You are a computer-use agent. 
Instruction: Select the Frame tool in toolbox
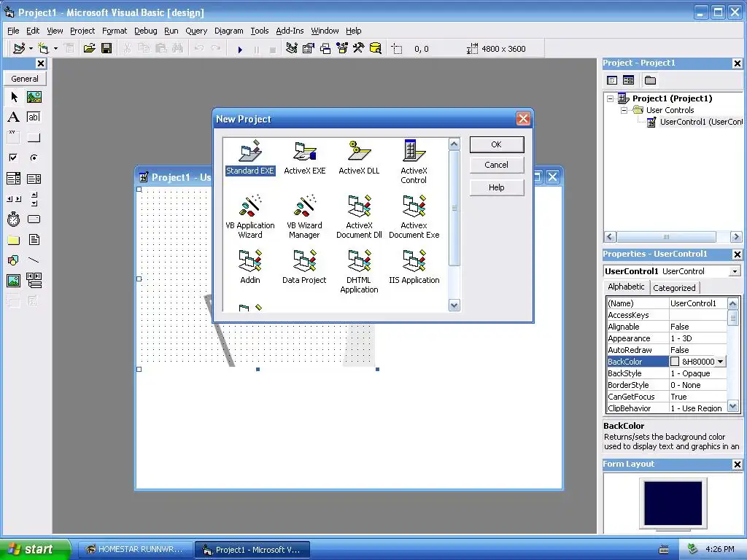[x=14, y=138]
